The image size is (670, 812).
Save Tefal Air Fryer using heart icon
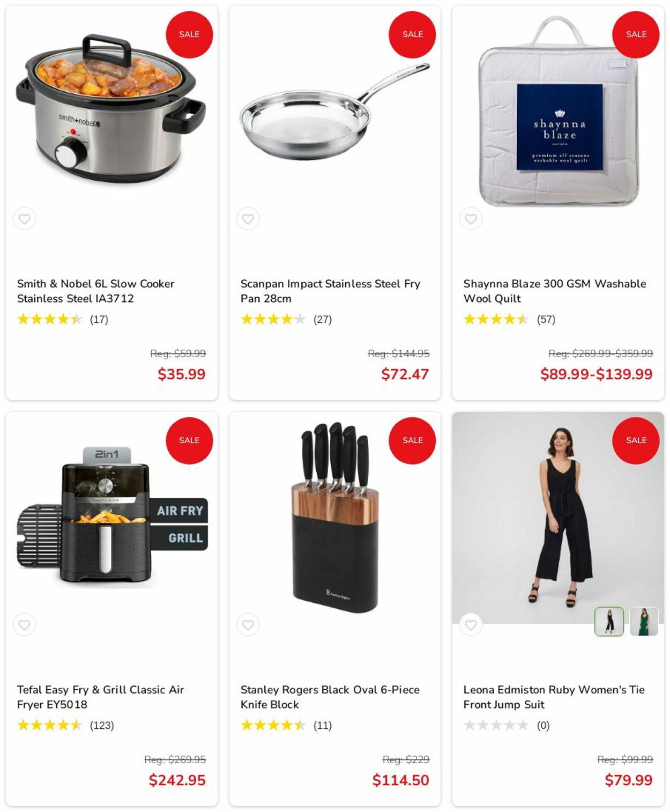(x=25, y=625)
